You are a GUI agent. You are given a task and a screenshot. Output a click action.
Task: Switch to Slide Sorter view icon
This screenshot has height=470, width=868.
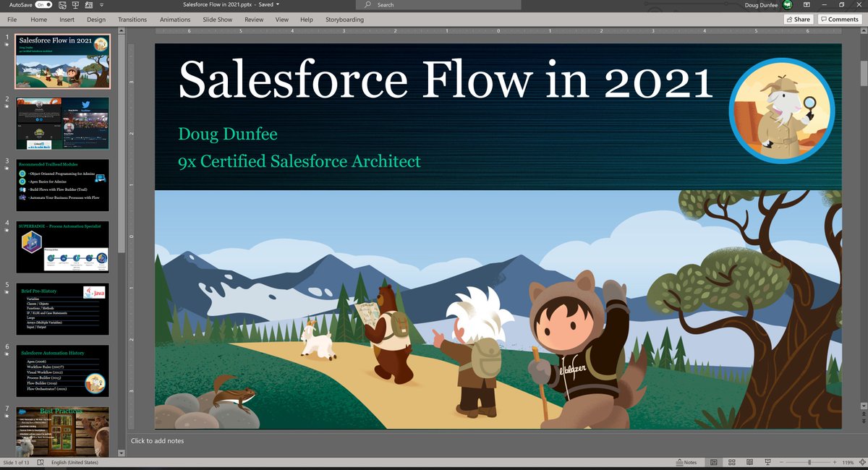click(732, 463)
